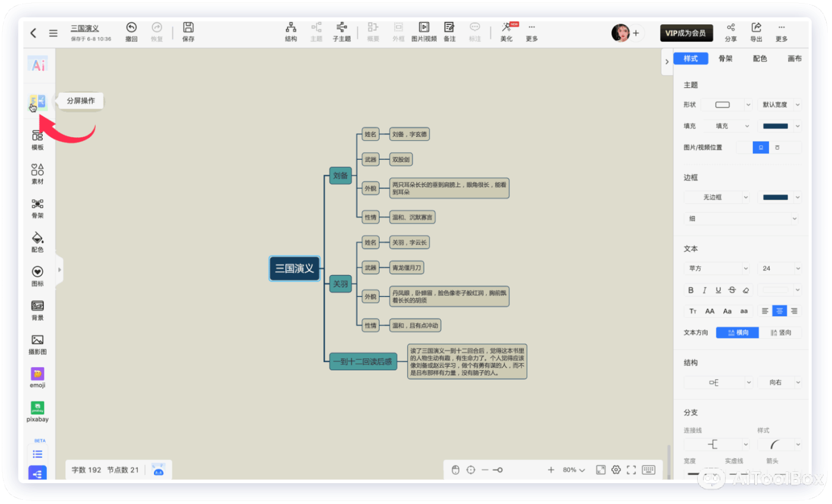The height and width of the screenshot is (504, 832).
Task: Insert image/video (图片|视频) icon
Action: (x=424, y=28)
